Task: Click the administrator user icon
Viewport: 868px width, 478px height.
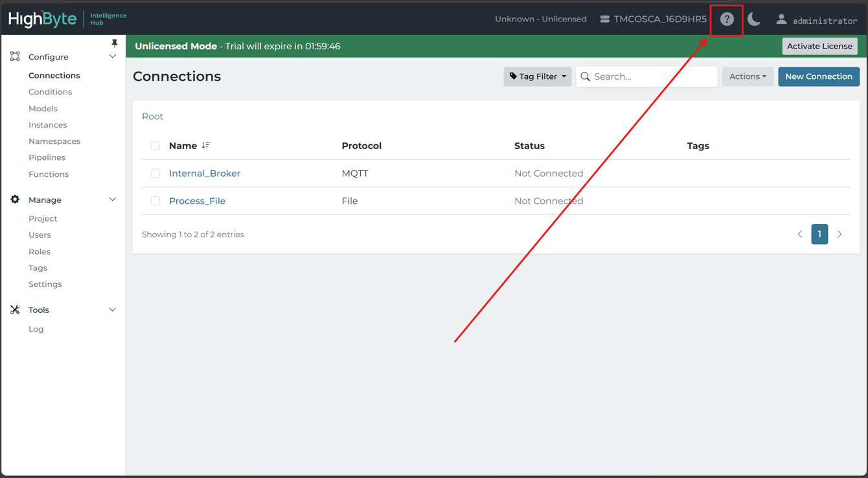Action: [x=781, y=19]
